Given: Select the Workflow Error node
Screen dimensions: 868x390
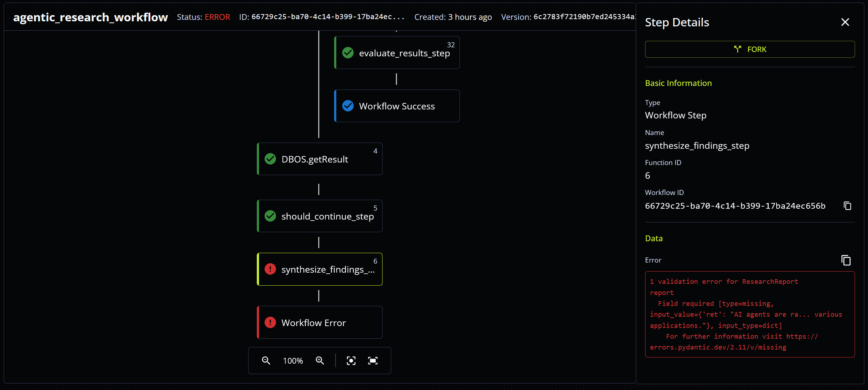Looking at the screenshot, I should pyautogui.click(x=319, y=322).
